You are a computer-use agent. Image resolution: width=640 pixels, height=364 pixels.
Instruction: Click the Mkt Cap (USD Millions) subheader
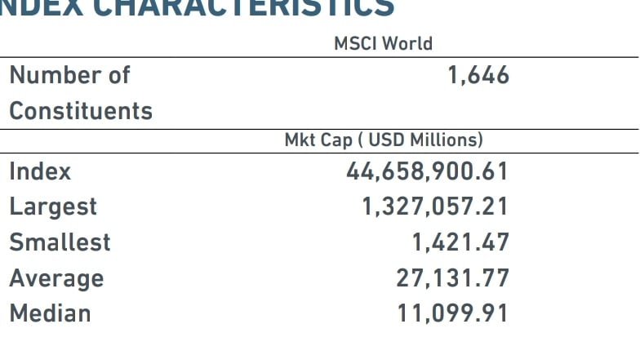click(384, 140)
